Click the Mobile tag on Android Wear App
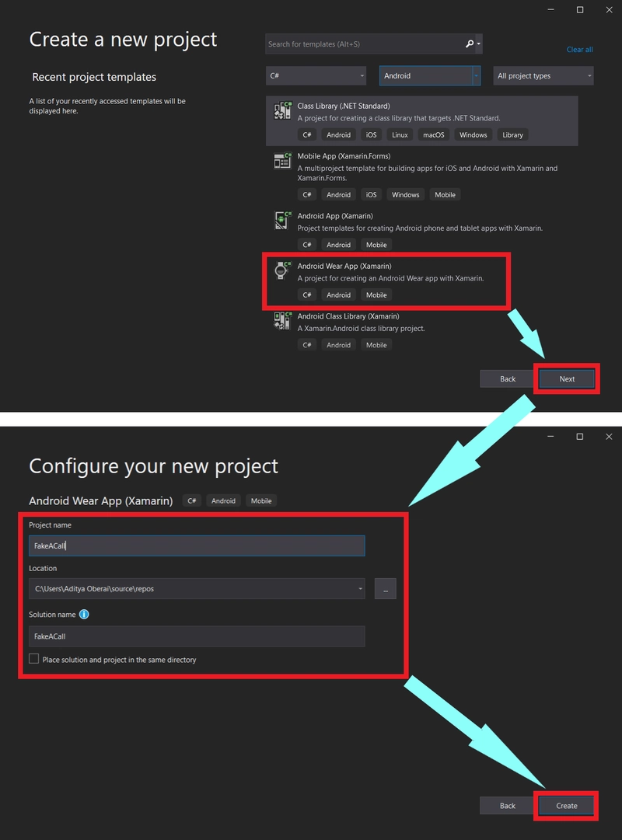The height and width of the screenshot is (840, 622). point(376,295)
